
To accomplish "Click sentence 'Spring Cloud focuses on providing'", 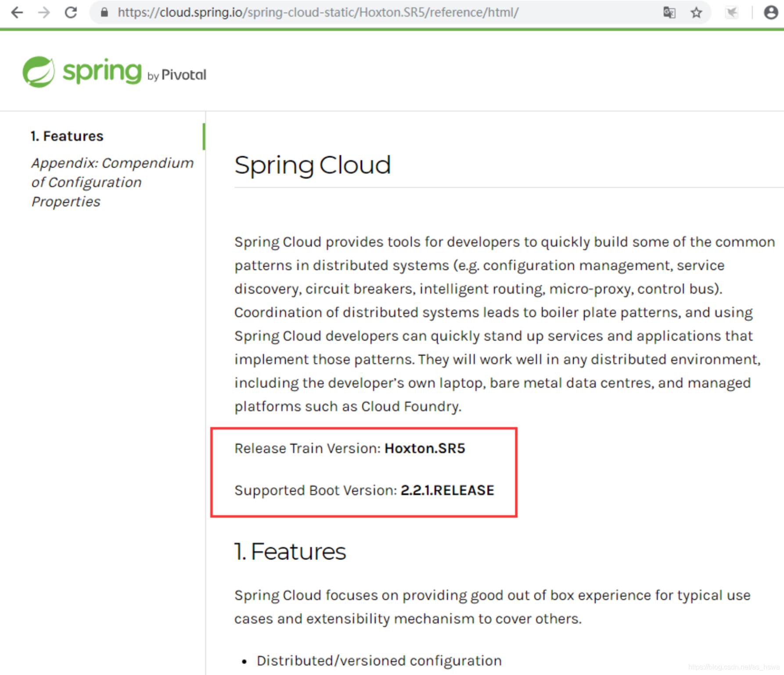I will pos(492,607).
